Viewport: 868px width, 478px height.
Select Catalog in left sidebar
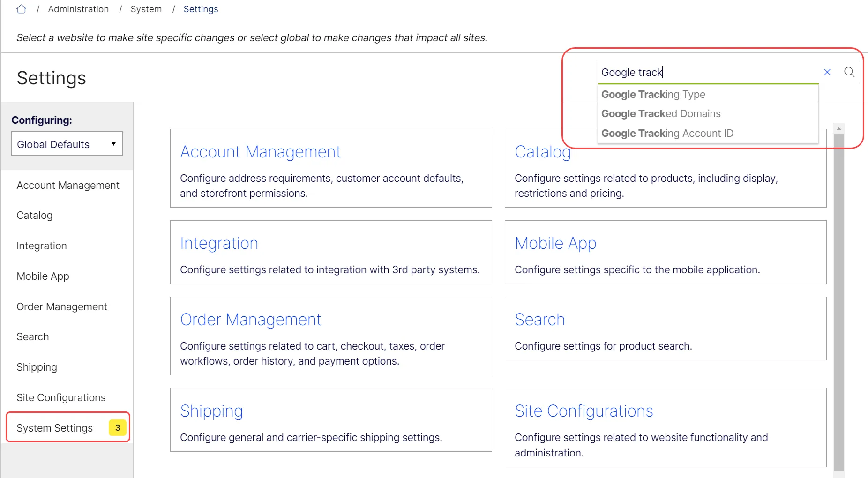point(35,216)
